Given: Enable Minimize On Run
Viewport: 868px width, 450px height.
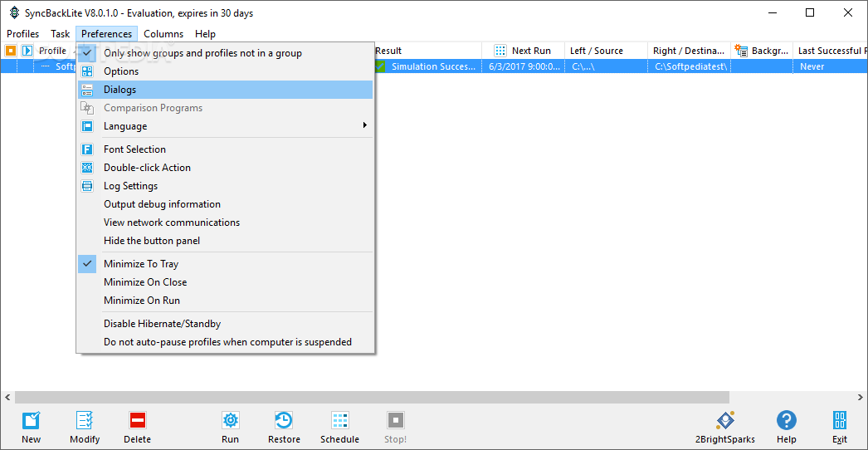Looking at the screenshot, I should coord(225,301).
